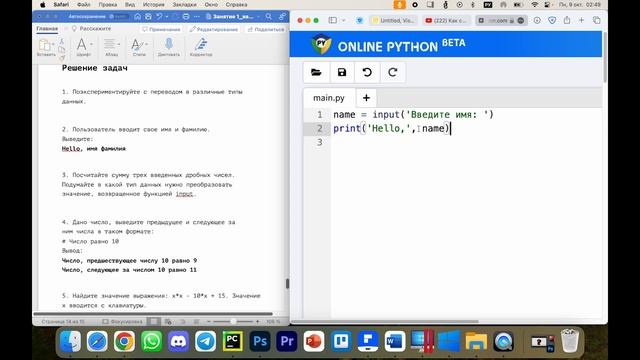This screenshot has height=360, width=640.
Task: Undo the last edit in Online Python
Action: [367, 72]
